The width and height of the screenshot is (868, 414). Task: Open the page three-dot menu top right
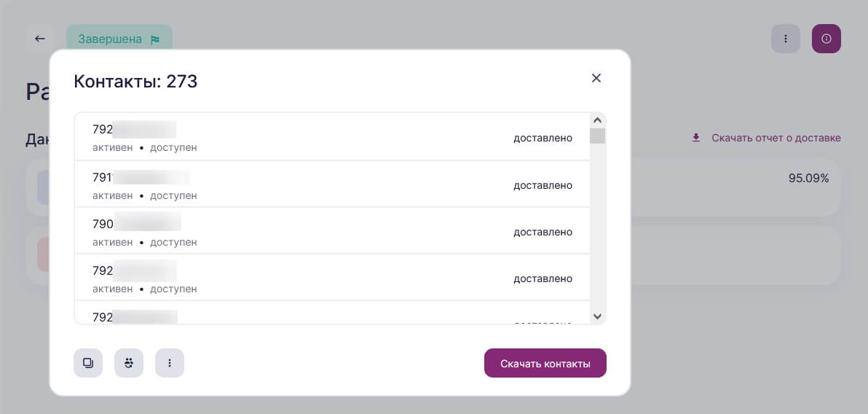[786, 39]
